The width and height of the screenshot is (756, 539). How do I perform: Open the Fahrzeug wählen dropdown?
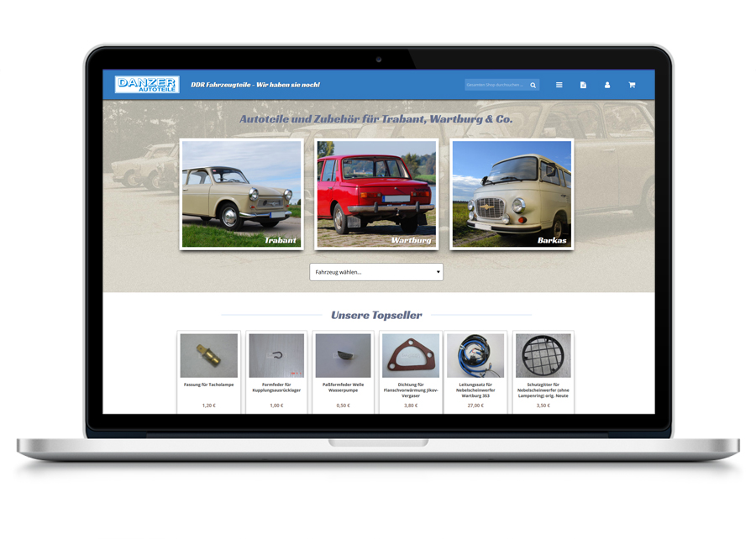click(376, 272)
